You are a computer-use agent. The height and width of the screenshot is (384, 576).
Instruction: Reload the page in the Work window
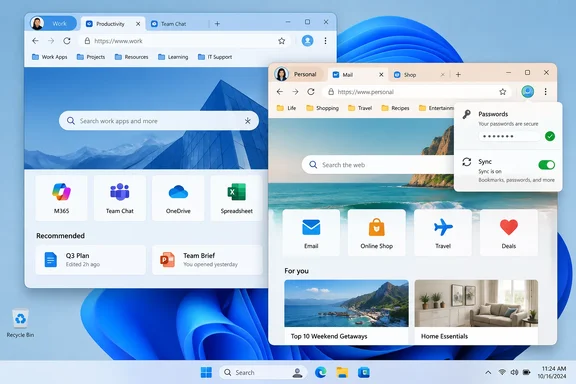tap(67, 41)
